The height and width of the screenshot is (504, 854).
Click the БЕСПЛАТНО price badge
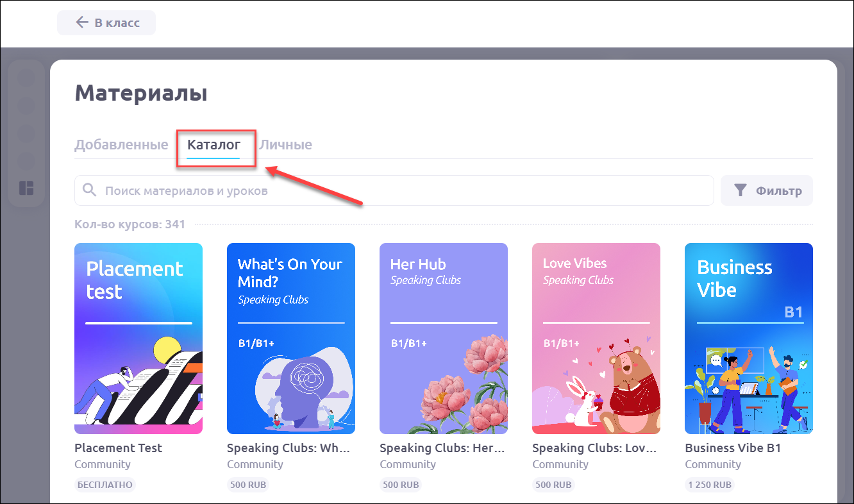[105, 485]
